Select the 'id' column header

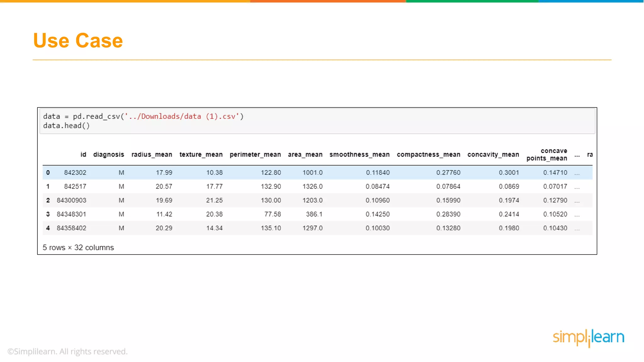tap(83, 154)
